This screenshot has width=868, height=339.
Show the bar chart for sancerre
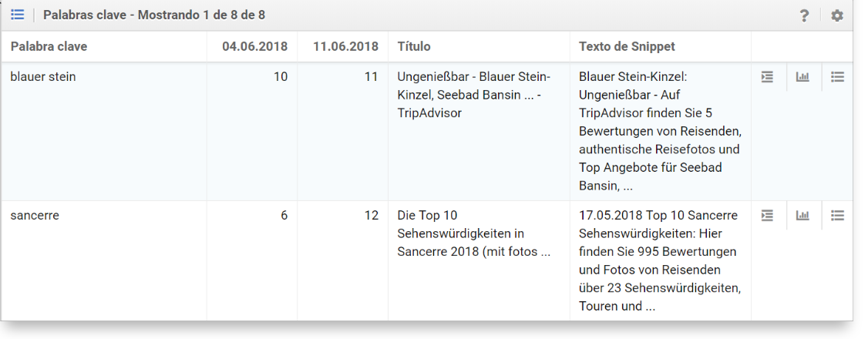(802, 216)
